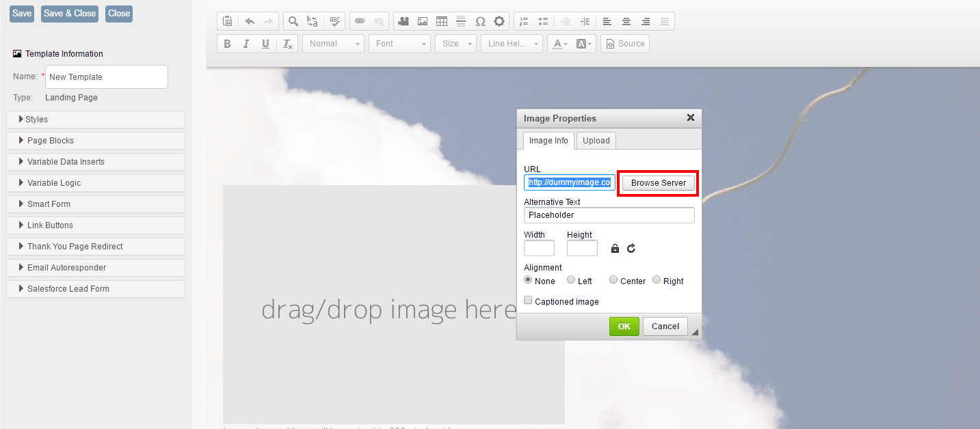Toggle the lock ratio icon
Viewport: 980px width, 429px height.
click(x=615, y=249)
